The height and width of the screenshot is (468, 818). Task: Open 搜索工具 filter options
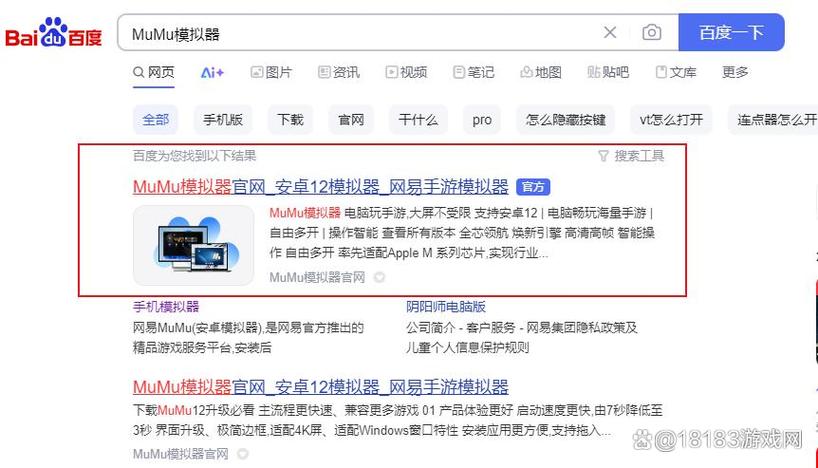tap(631, 156)
